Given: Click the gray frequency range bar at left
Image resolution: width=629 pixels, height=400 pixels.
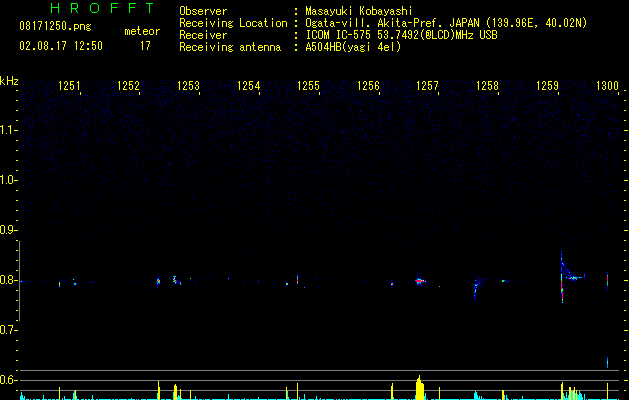Looking at the screenshot, I should pyautogui.click(x=19, y=281).
